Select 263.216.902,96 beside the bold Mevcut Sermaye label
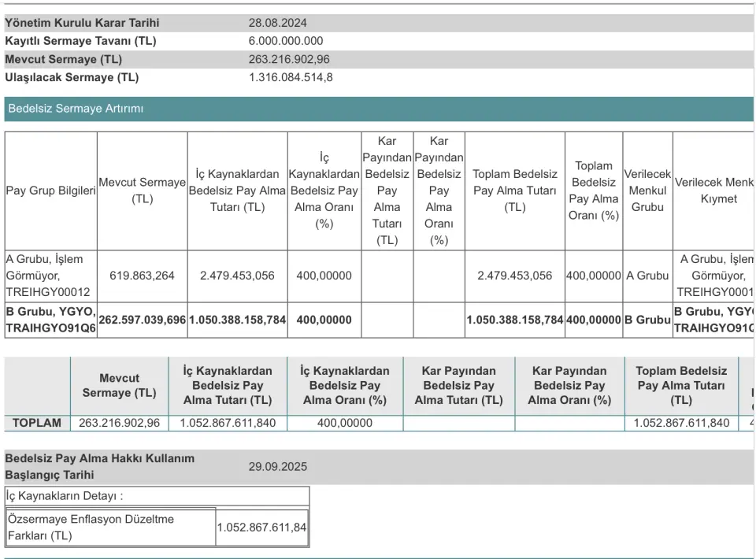 289,59
